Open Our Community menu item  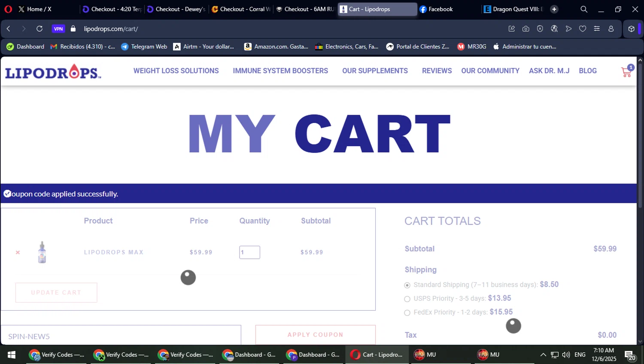490,71
